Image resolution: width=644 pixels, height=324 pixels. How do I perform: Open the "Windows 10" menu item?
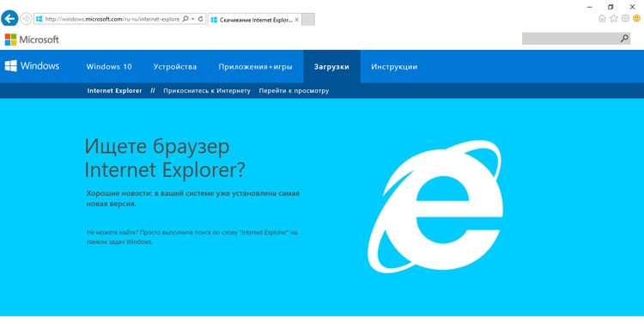tap(109, 67)
